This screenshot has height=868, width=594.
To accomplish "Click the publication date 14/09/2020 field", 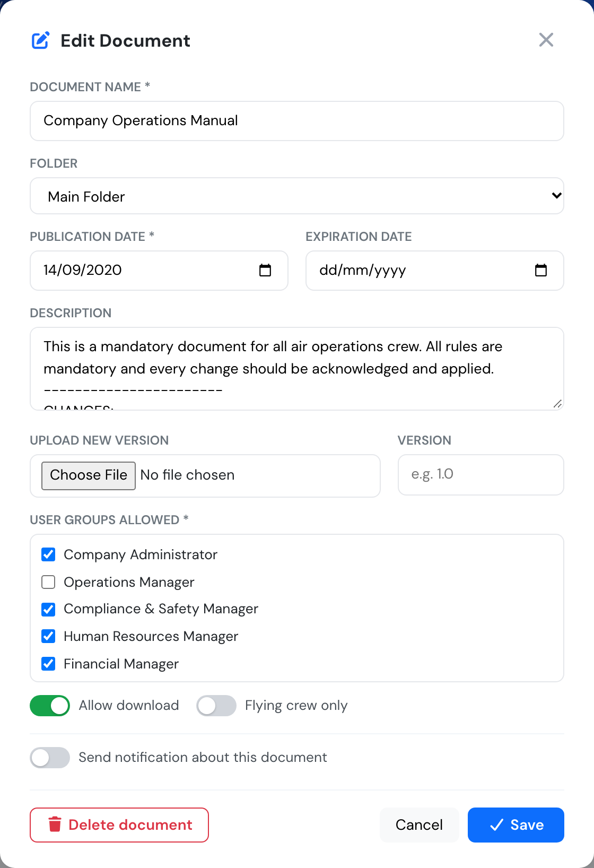I will (x=159, y=271).
